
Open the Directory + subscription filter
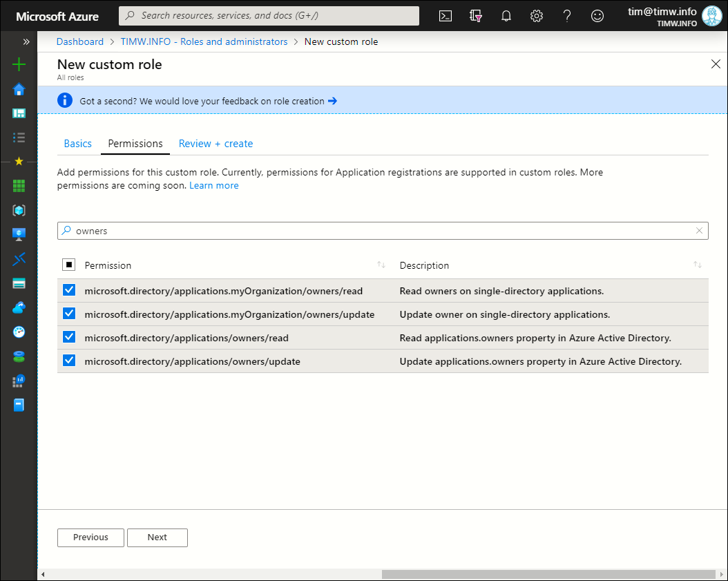pyautogui.click(x=475, y=16)
